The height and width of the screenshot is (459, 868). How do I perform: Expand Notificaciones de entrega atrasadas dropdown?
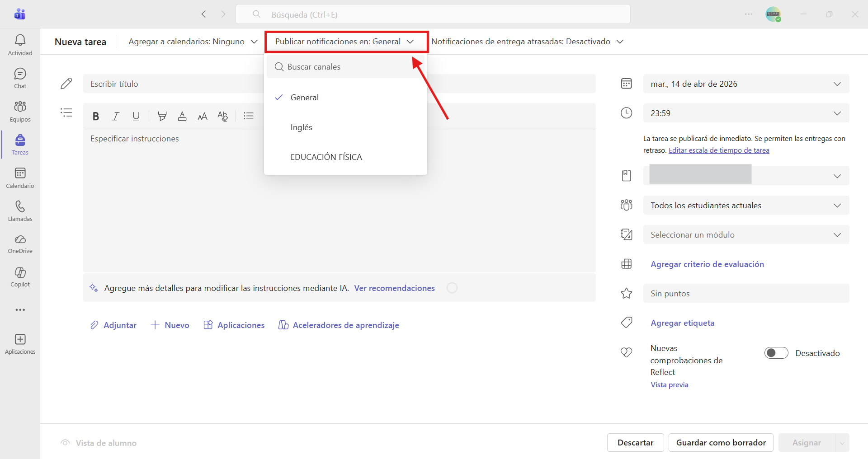(x=528, y=42)
